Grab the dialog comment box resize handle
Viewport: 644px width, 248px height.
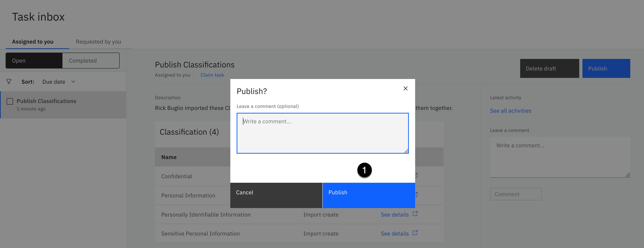pyautogui.click(x=406, y=151)
